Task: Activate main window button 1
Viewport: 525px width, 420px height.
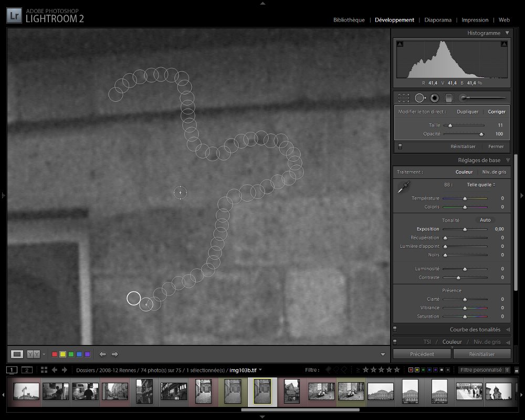Action: point(12,370)
